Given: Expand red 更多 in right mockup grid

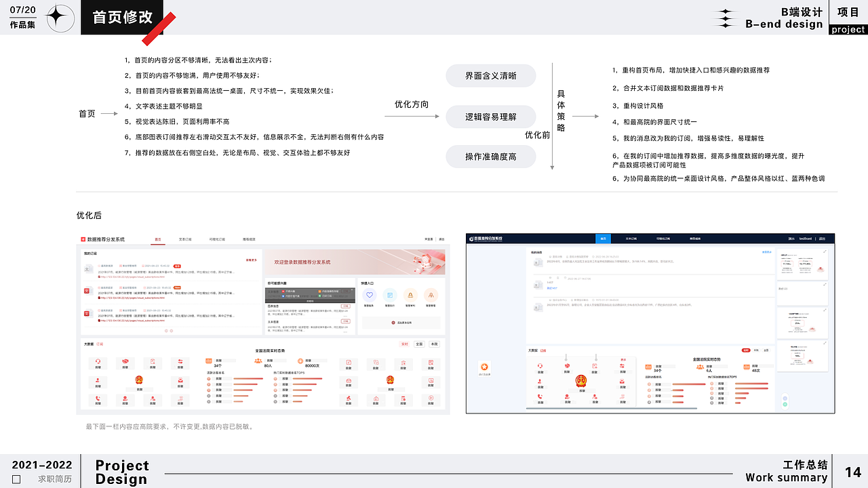Looking at the screenshot, I should 623,359.
